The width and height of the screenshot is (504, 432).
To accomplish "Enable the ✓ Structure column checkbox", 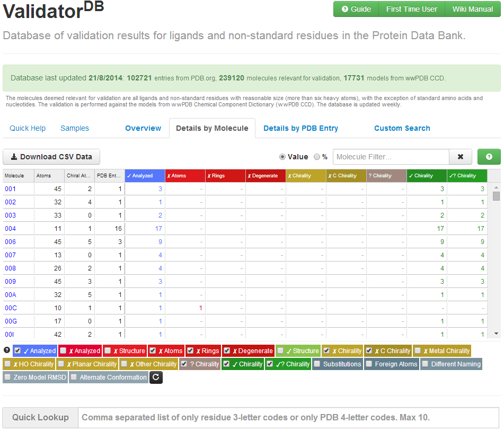I will 280,351.
